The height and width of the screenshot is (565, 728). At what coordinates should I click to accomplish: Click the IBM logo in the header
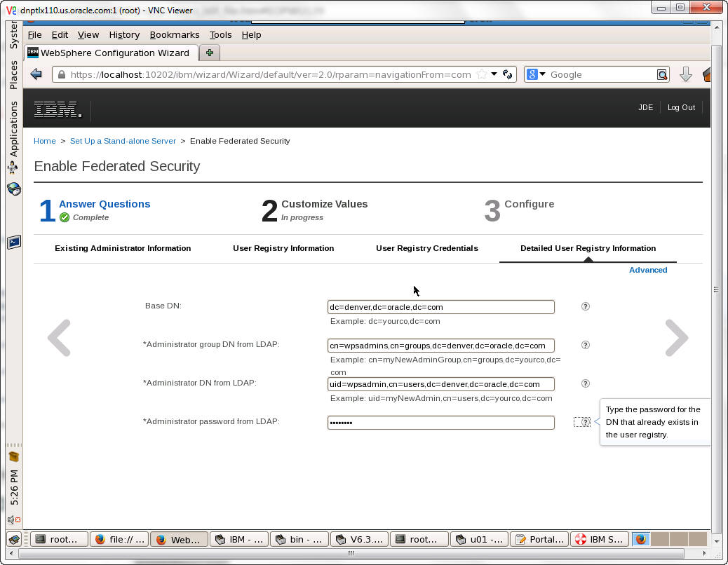[x=58, y=109]
